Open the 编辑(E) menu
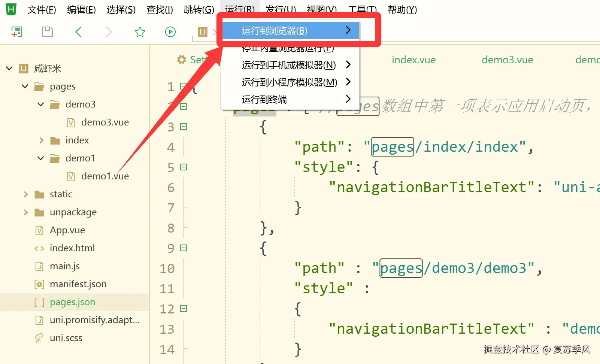 coord(81,10)
